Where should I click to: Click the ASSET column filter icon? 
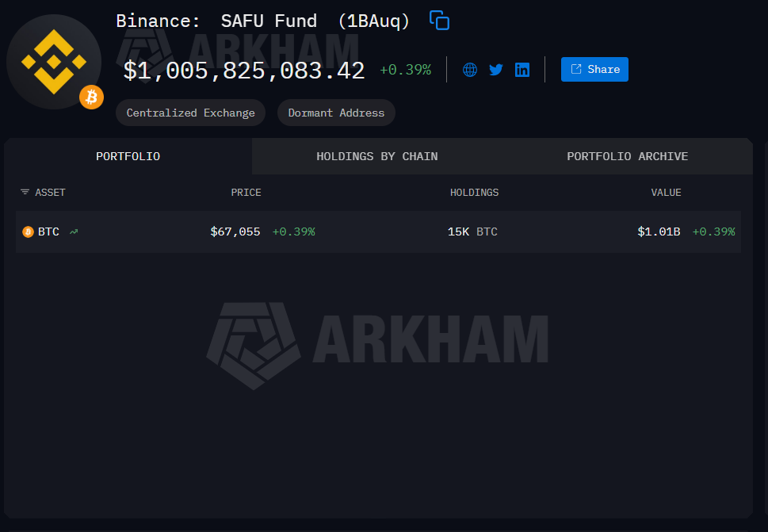pyautogui.click(x=25, y=192)
